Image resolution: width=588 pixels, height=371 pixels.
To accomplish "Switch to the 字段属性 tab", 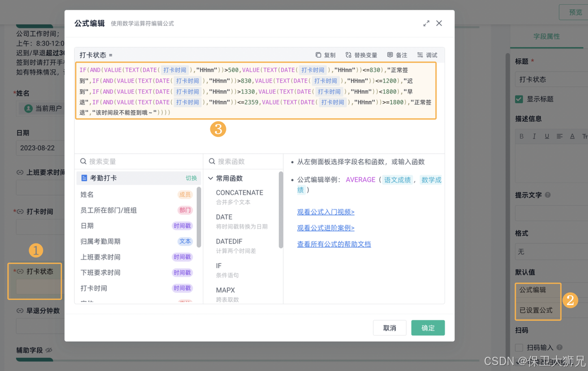I will (x=546, y=36).
